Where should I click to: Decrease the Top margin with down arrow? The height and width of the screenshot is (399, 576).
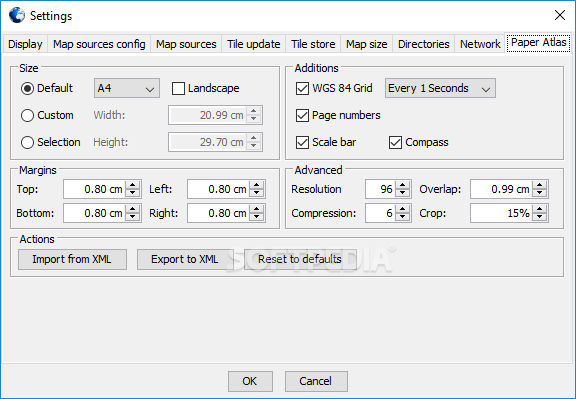coord(133,193)
